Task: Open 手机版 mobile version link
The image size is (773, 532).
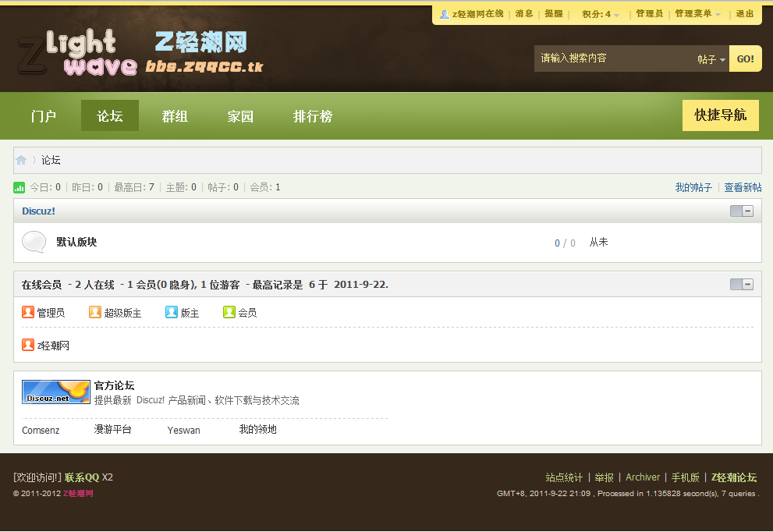Action: click(686, 477)
